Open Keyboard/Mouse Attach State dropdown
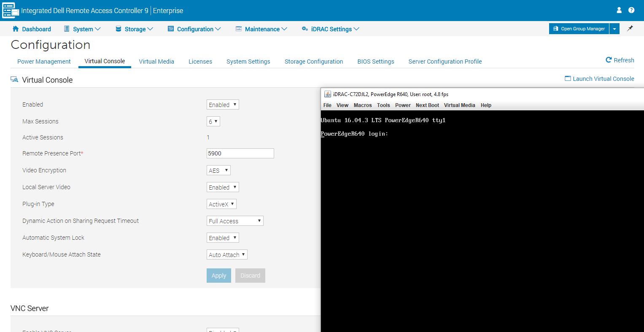This screenshot has height=332, width=644. (x=227, y=254)
